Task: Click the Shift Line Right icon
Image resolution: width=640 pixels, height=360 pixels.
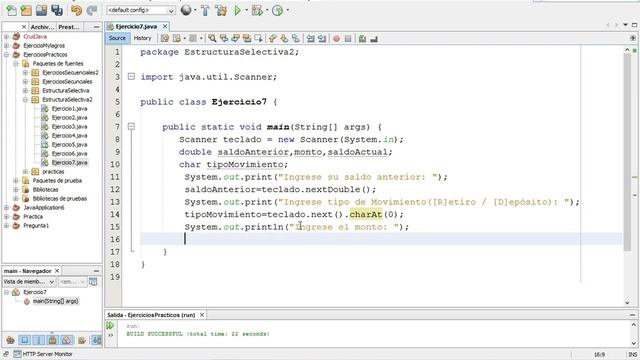Action: tap(322, 38)
